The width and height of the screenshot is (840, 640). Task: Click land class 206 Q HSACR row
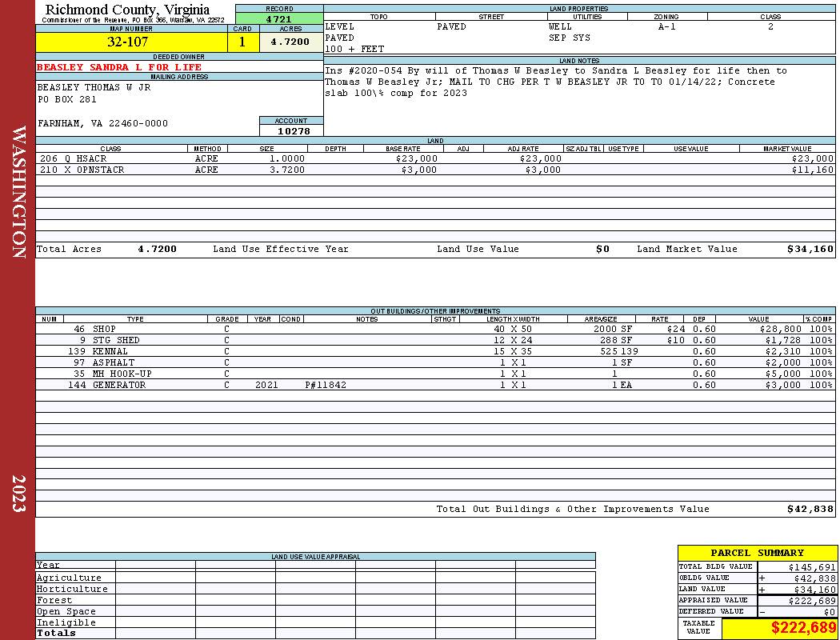point(435,158)
